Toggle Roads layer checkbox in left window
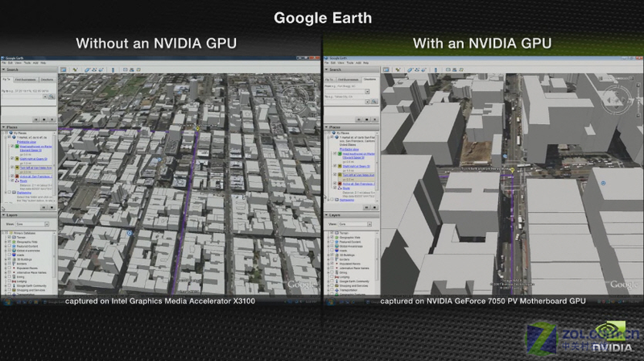The width and height of the screenshot is (644, 361). 10,255
